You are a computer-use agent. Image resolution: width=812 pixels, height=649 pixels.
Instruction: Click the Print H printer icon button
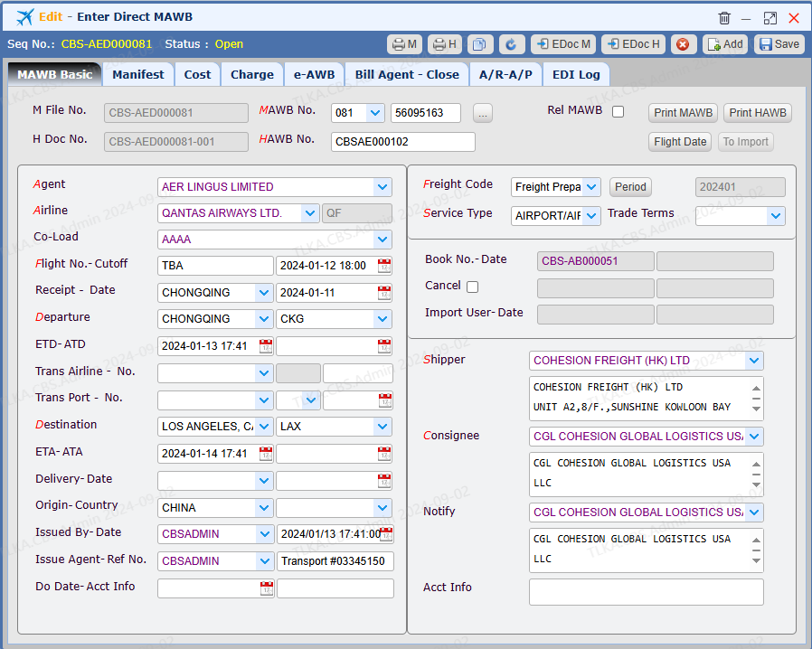pyautogui.click(x=444, y=44)
